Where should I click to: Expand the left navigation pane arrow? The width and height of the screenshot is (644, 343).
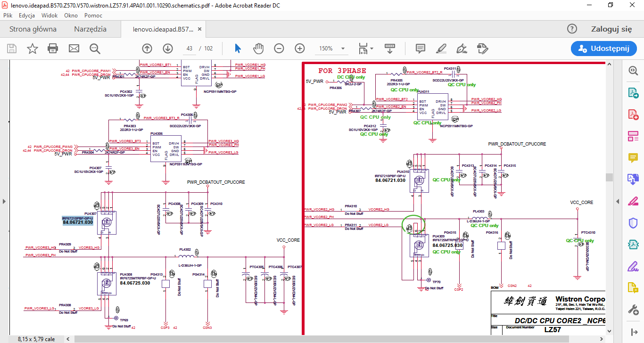tap(4, 201)
